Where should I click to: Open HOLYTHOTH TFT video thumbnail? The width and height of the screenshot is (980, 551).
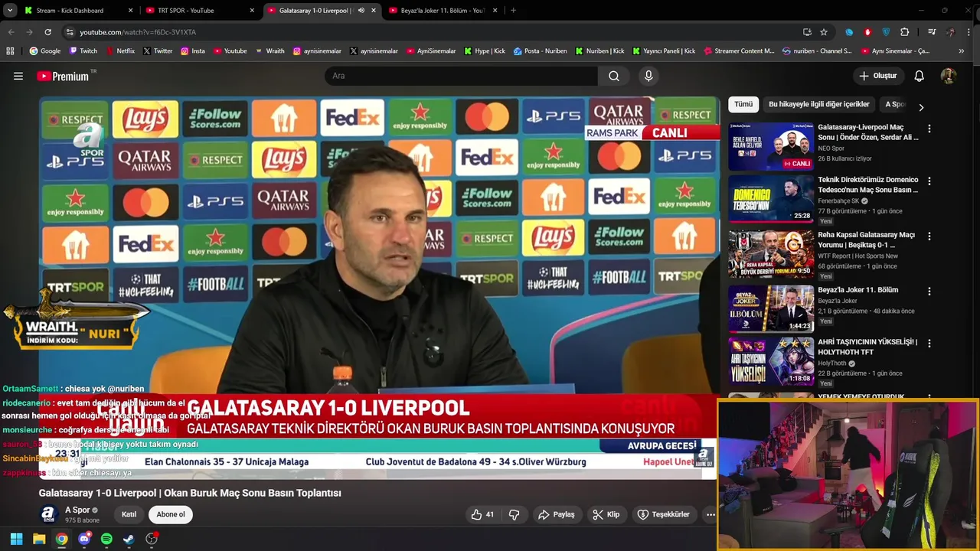771,361
